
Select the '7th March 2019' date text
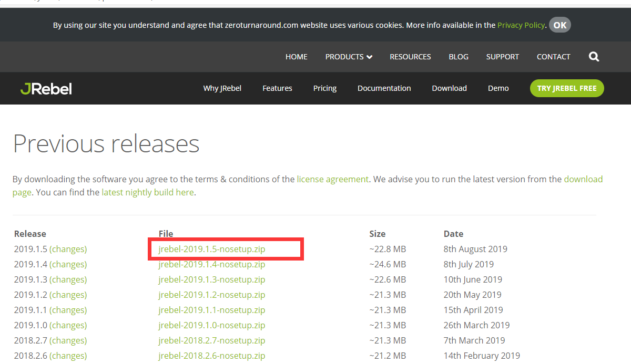point(474,340)
